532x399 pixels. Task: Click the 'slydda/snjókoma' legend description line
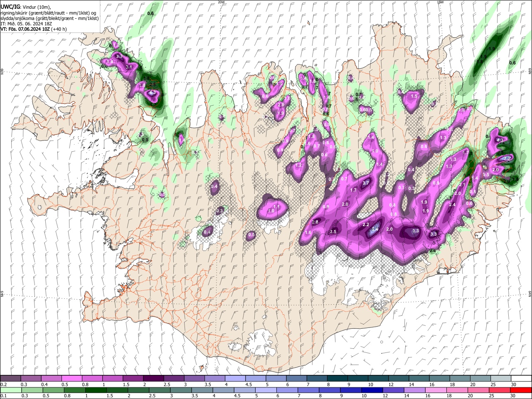point(49,18)
